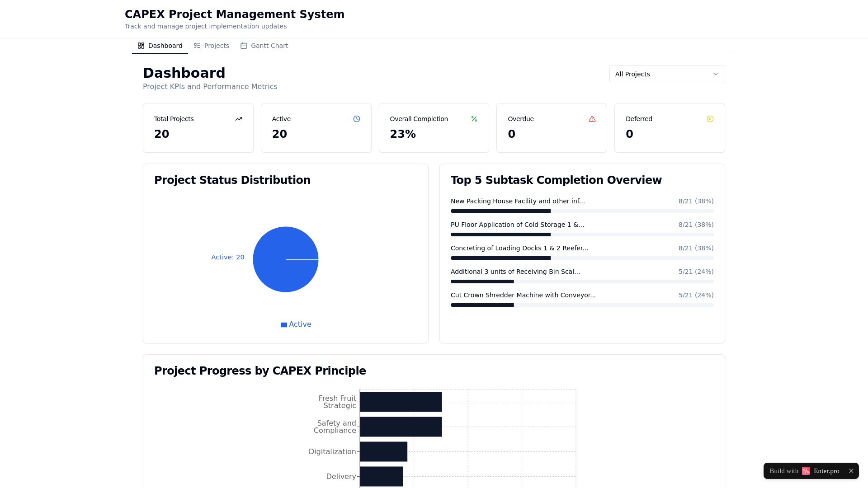Click the trending arrow icon in Total Projects
Image resolution: width=868 pixels, height=488 pixels.
click(239, 119)
